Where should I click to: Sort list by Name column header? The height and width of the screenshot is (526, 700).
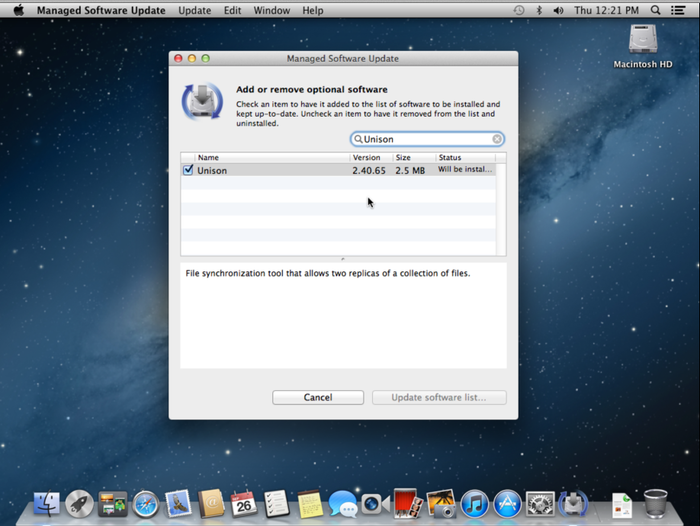pyautogui.click(x=270, y=158)
